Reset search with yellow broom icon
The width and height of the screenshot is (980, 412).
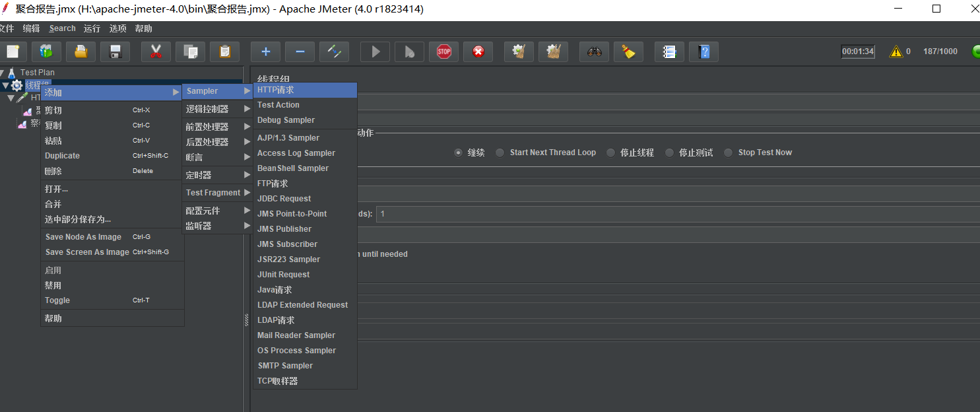pyautogui.click(x=628, y=51)
